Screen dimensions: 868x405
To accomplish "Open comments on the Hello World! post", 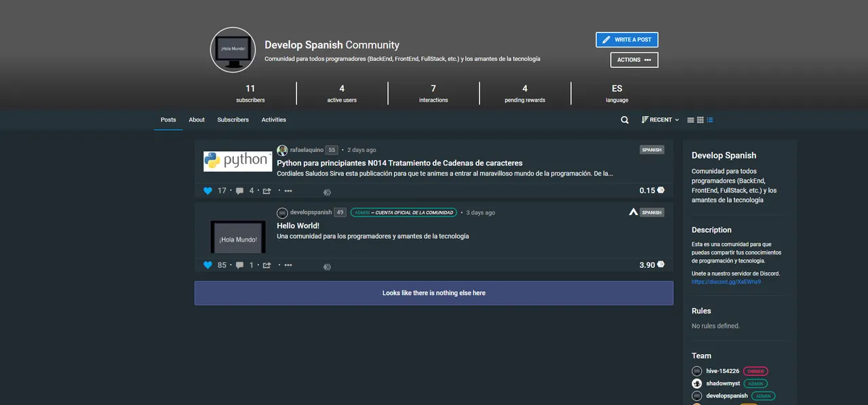I will [x=239, y=265].
